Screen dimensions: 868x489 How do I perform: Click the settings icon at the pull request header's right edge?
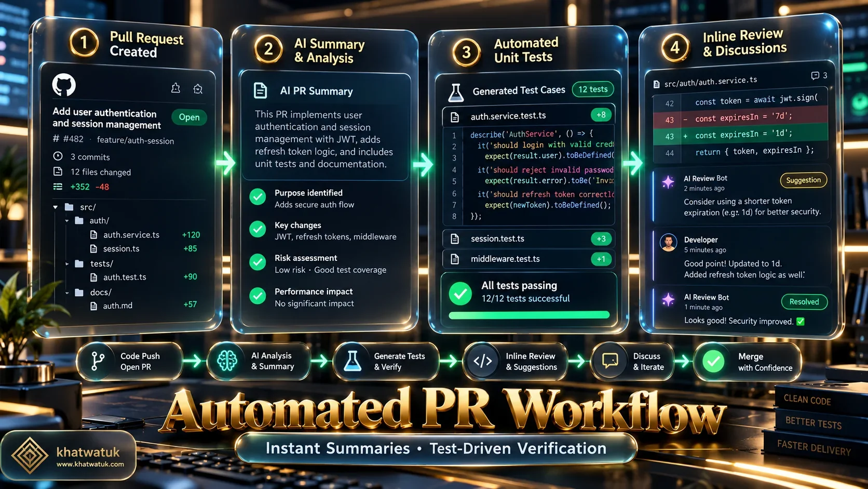click(198, 89)
